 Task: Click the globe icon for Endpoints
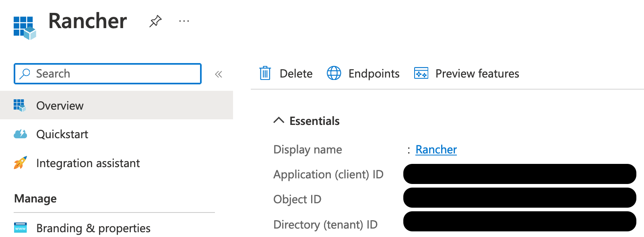(x=334, y=74)
